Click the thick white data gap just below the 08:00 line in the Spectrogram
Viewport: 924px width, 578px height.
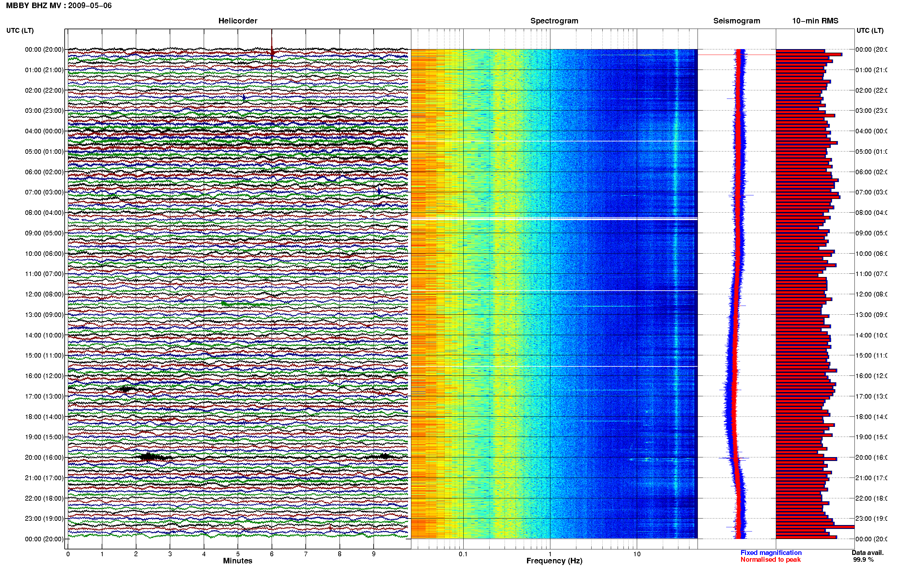coord(554,219)
